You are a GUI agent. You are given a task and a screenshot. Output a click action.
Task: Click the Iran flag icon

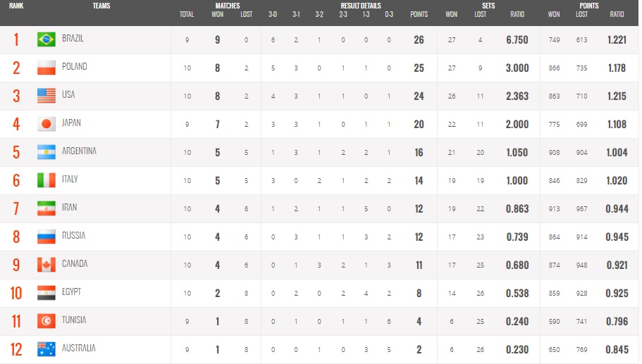click(x=47, y=208)
